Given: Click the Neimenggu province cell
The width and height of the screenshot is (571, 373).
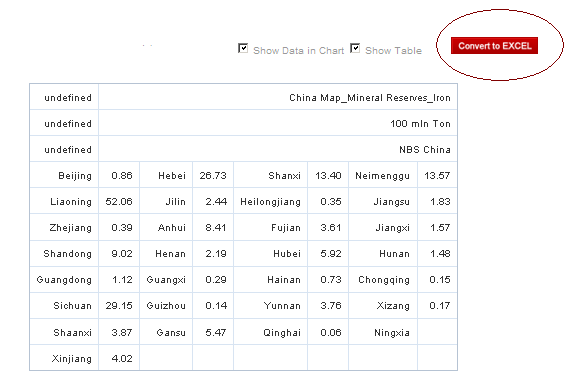Looking at the screenshot, I should pos(383,175).
